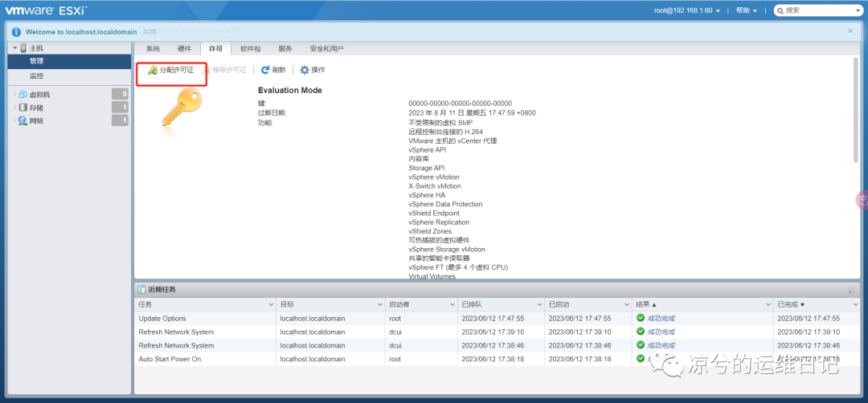Open the actions gear icon (操作)
Screen dimensions: 868x403
click(305, 70)
